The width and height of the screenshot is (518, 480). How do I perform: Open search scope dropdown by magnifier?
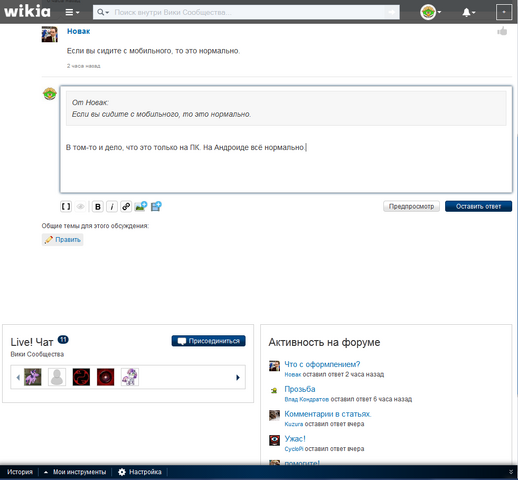[x=103, y=12]
